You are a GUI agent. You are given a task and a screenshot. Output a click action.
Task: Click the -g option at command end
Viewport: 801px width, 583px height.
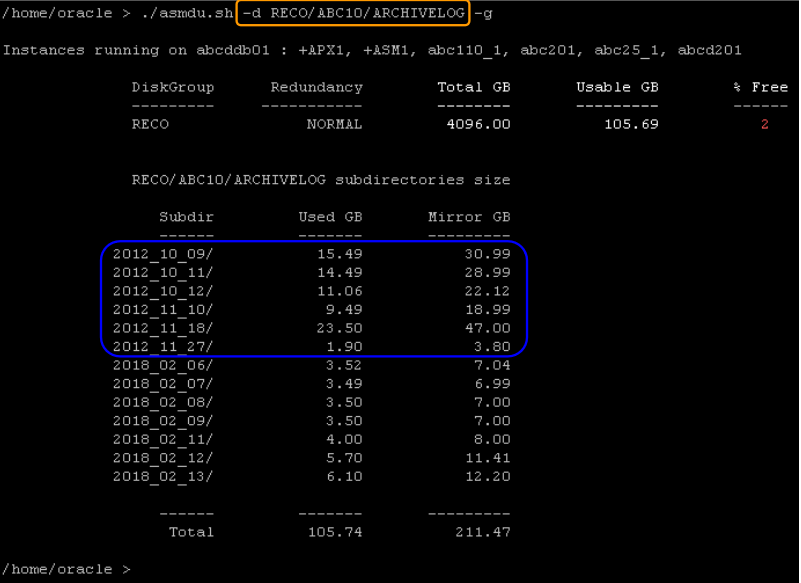pyautogui.click(x=483, y=13)
